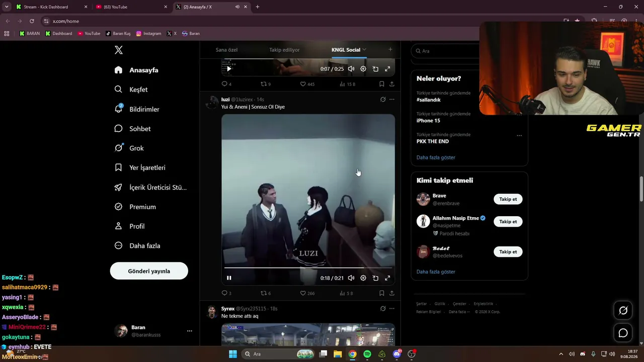Open picture-in-picture for luzi's video
This screenshot has width=644, height=362.
click(x=375, y=278)
